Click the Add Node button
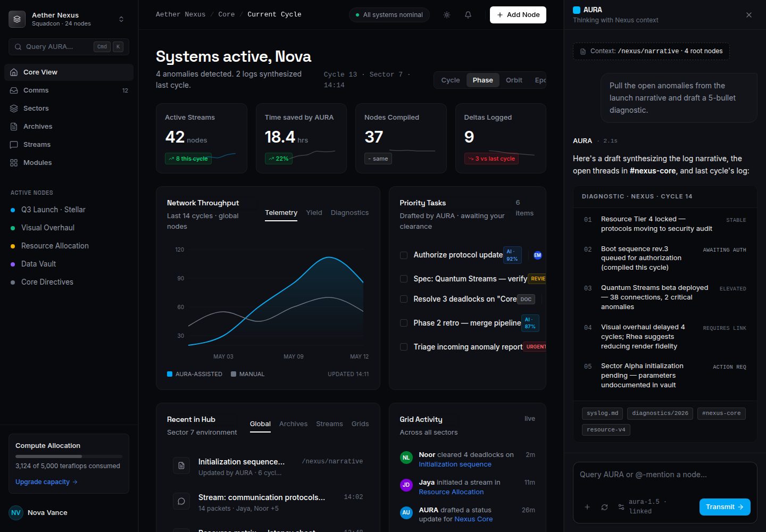This screenshot has width=766, height=532. tap(518, 15)
